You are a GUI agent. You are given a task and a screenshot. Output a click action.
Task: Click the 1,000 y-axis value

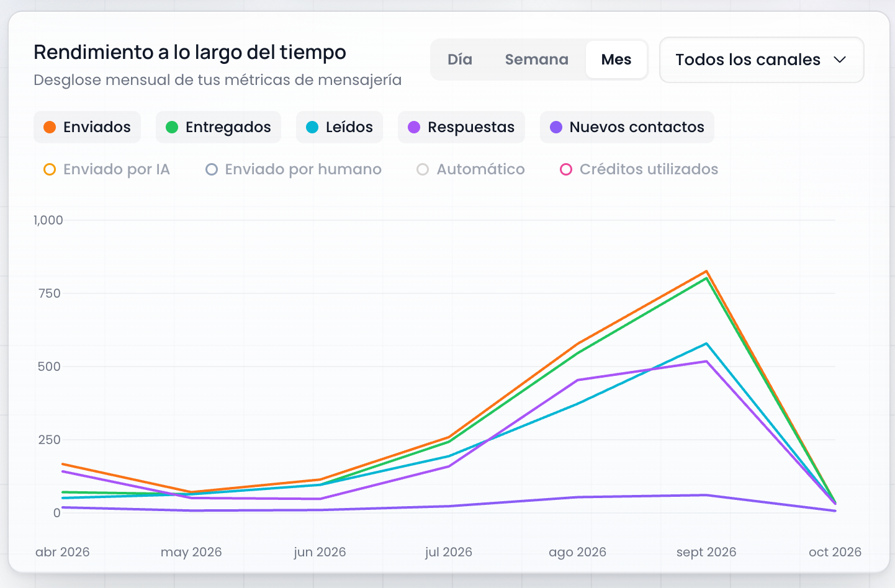(x=48, y=220)
